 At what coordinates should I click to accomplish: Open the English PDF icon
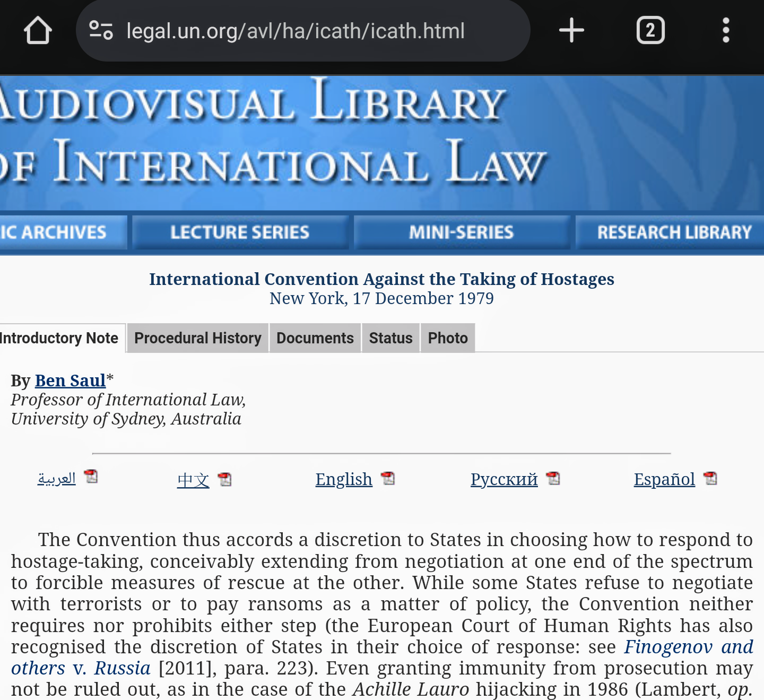(388, 478)
